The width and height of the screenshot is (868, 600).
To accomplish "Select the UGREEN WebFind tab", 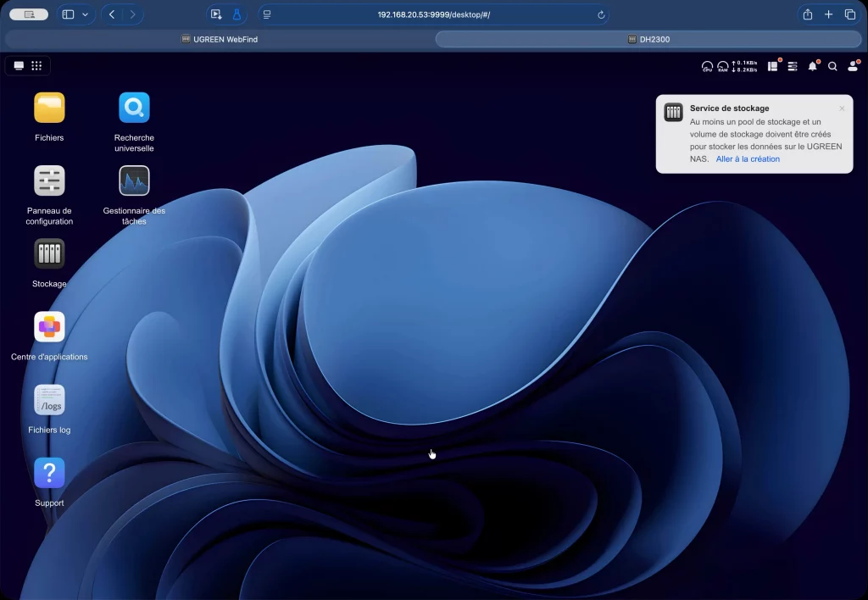I will pyautogui.click(x=219, y=38).
